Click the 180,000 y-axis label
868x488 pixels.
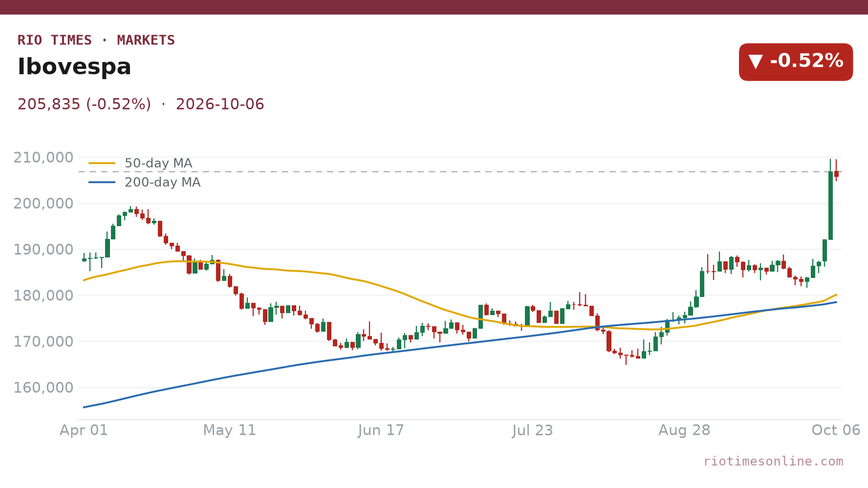pos(43,296)
